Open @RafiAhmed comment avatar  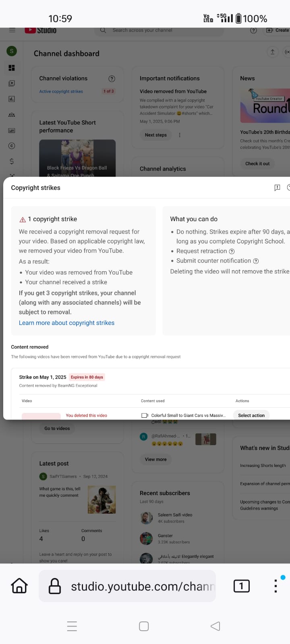coord(143,436)
